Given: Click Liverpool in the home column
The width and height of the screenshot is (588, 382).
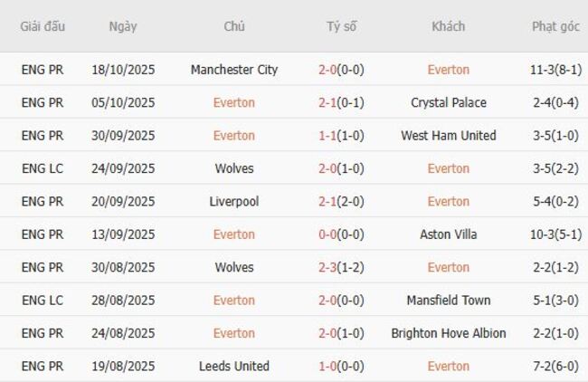Looking at the screenshot, I should tap(234, 202).
